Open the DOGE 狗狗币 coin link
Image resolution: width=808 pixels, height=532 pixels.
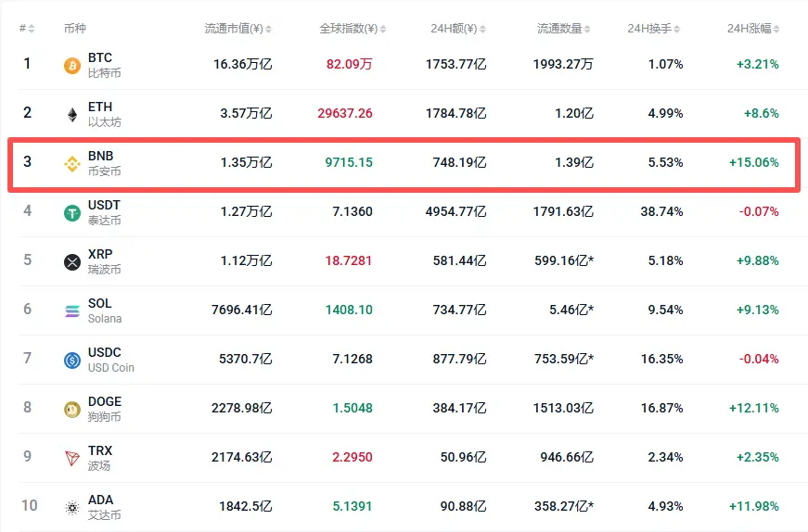tap(105, 409)
